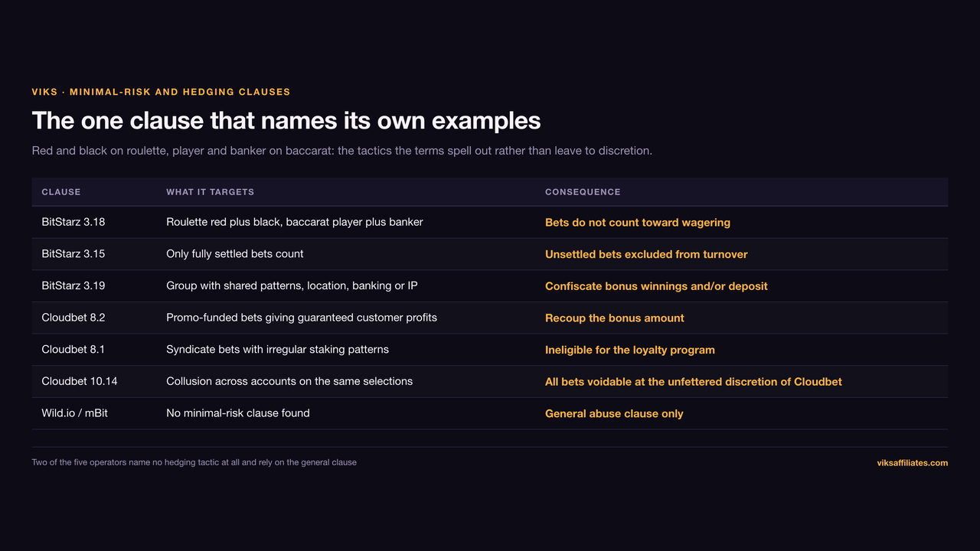Select the "BitStarz 3.19" cell
This screenshot has width=980, height=551.
click(x=73, y=285)
